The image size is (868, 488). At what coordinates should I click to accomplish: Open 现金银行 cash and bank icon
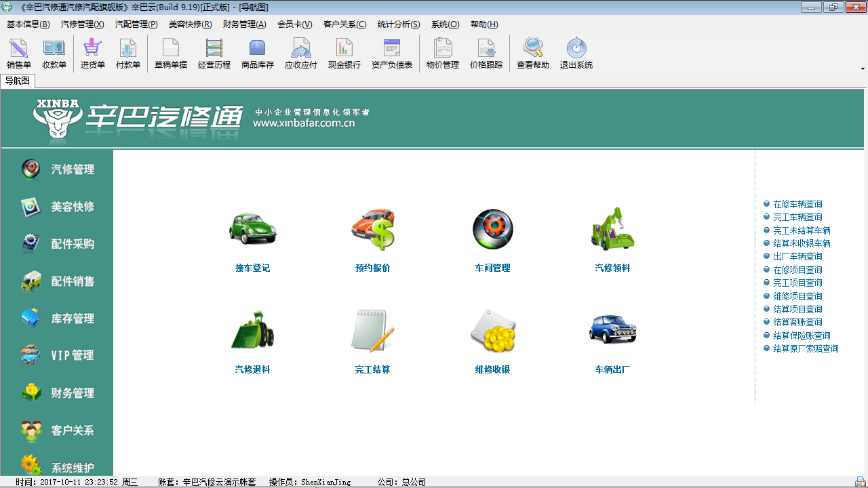(344, 54)
